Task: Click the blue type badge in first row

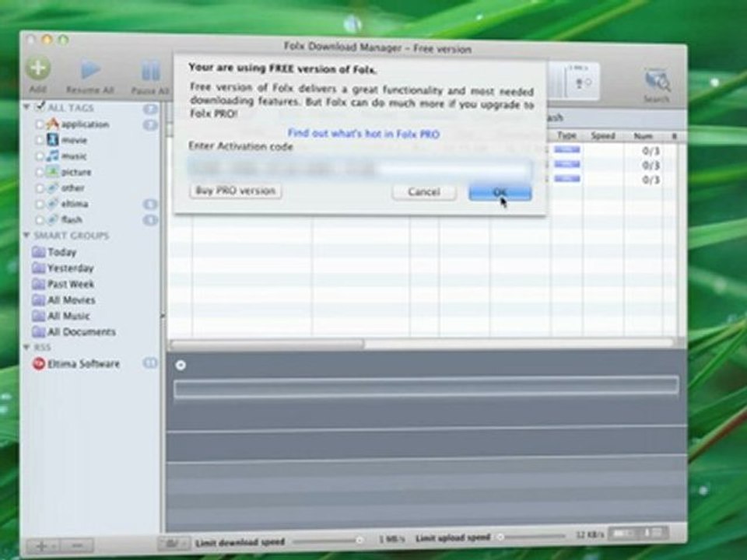Action: click(x=567, y=150)
